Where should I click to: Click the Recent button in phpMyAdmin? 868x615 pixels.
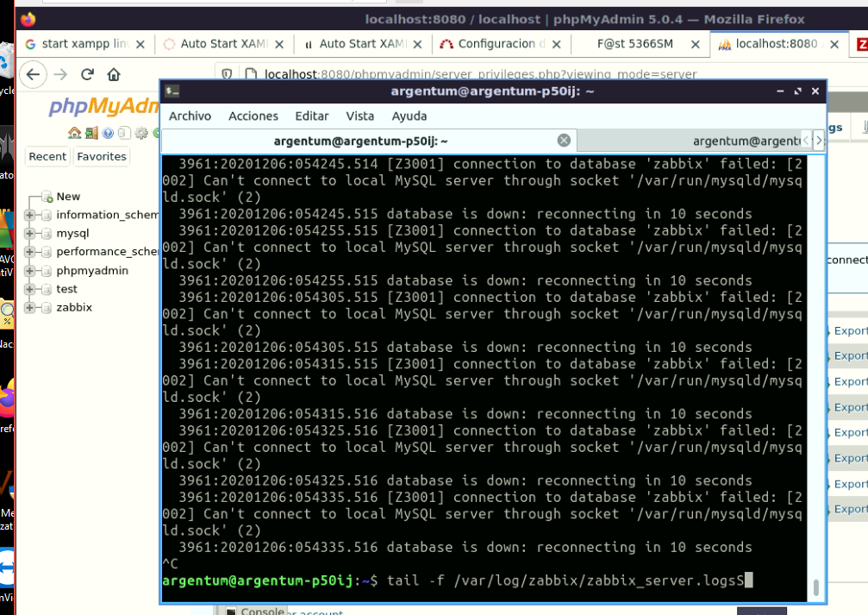click(47, 157)
